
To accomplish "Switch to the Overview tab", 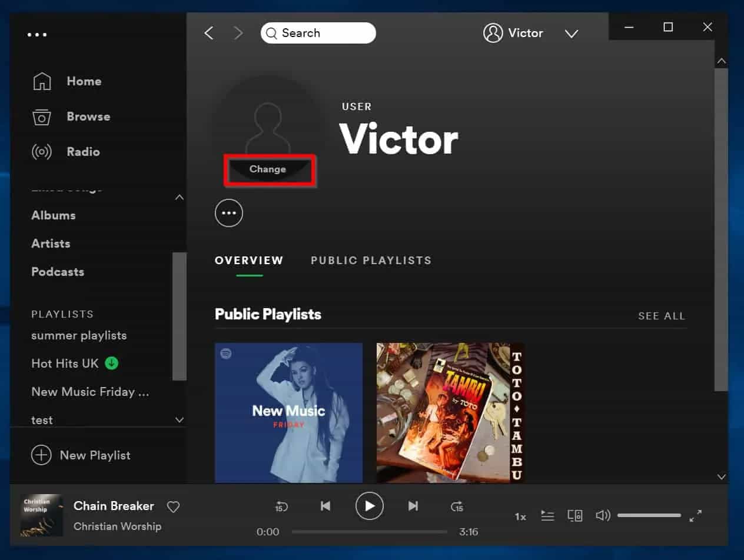I will click(249, 260).
